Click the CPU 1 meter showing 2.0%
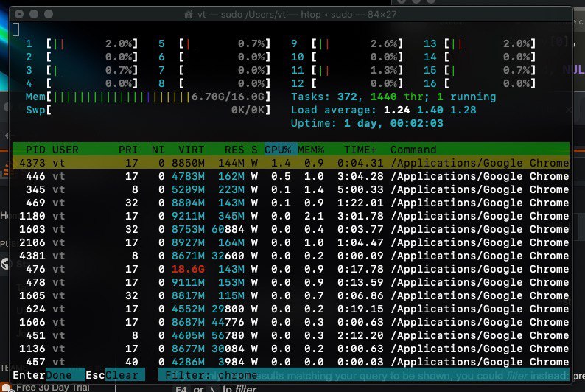Screen dimensions: 585x392 click(x=82, y=43)
